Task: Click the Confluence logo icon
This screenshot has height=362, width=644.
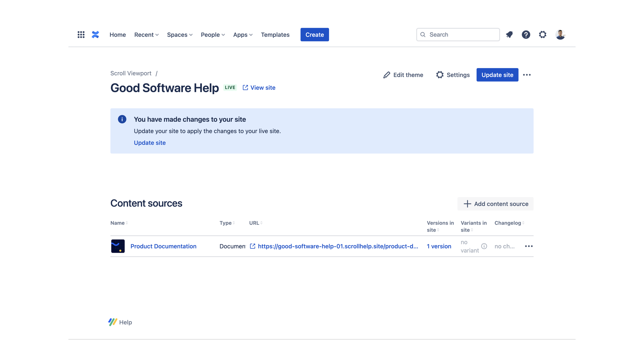Action: pos(95,35)
